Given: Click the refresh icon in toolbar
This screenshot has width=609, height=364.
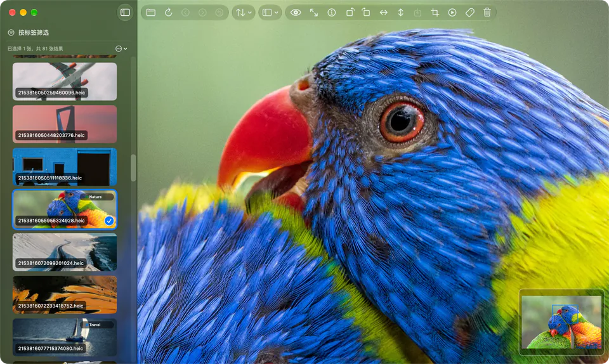Looking at the screenshot, I should tap(168, 13).
